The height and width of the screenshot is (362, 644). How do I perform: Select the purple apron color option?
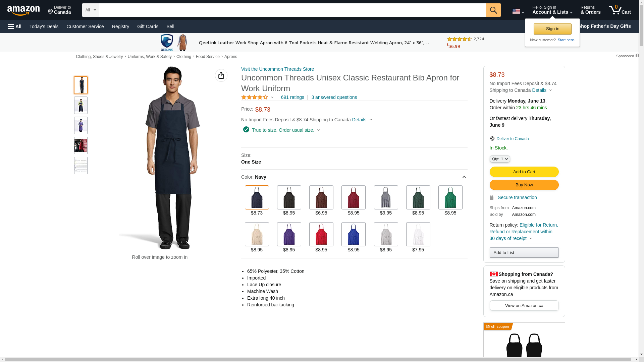pos(289,234)
